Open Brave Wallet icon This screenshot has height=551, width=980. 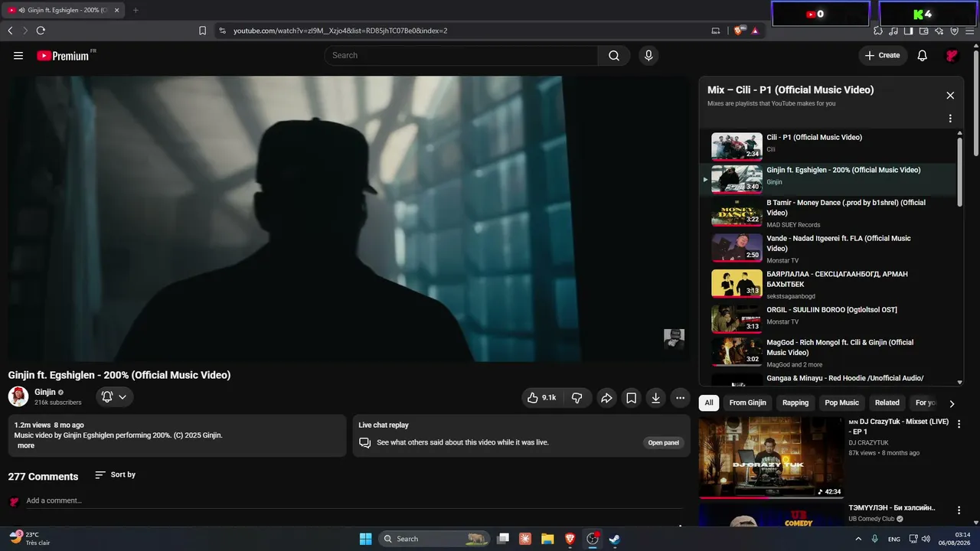(x=924, y=31)
